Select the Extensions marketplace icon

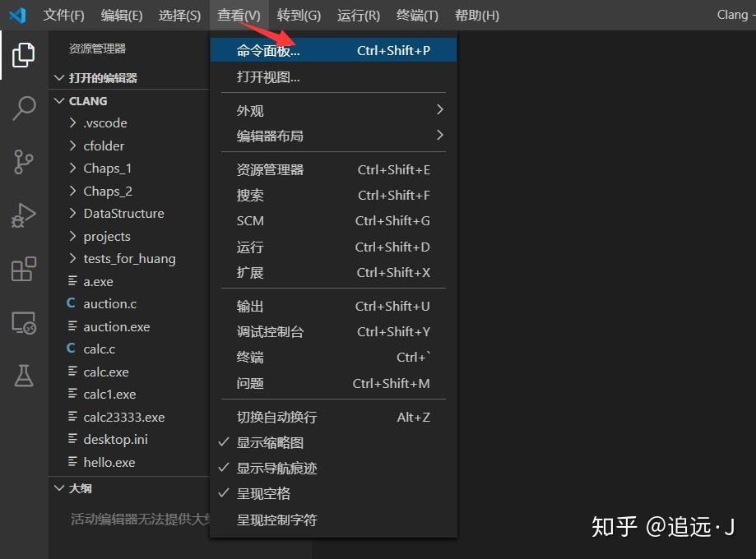22,269
